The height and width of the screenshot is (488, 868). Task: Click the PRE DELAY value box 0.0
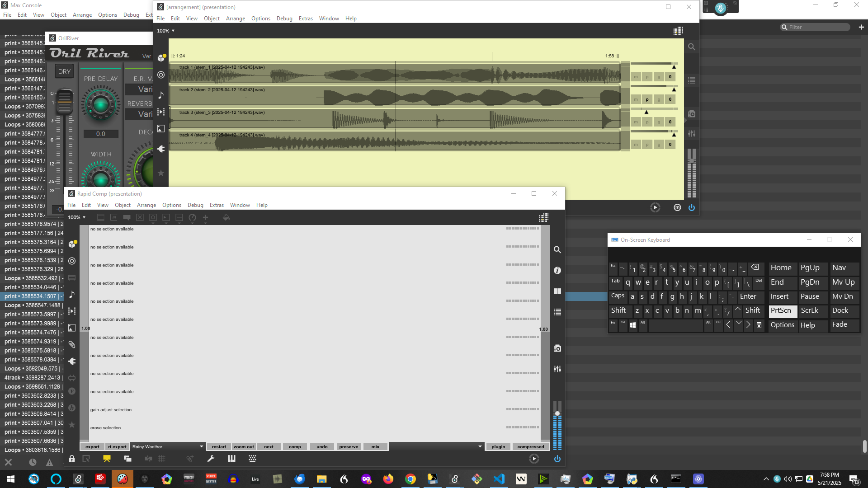pos(101,134)
